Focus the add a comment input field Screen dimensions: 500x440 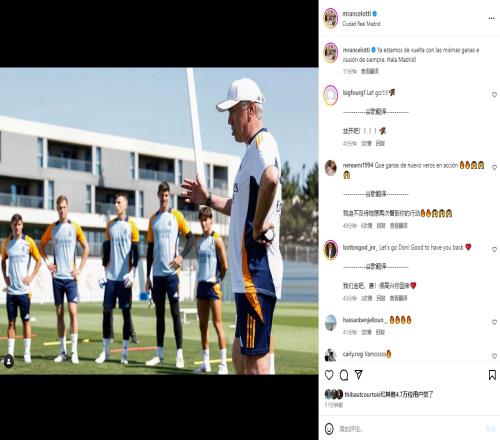410,429
